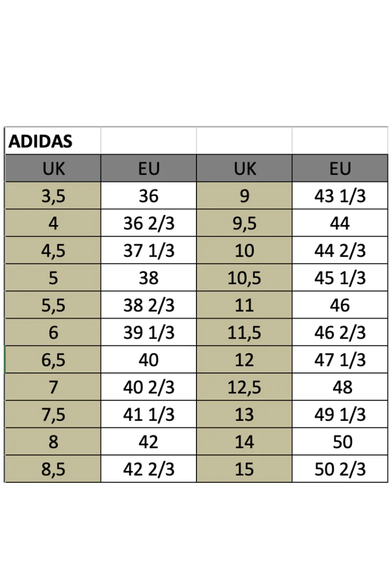Screen dimensions: 392x588
Task: Click the second UK column header
Action: click(x=244, y=169)
